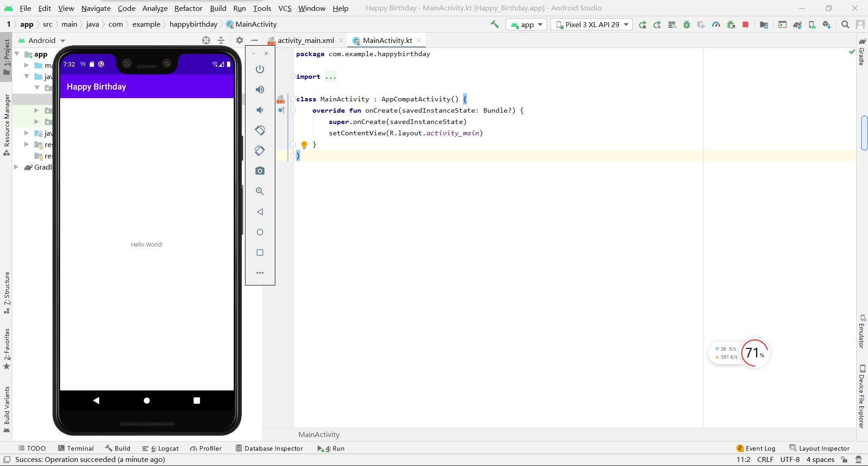
Task: Open the Profiler tool window
Action: [206, 448]
